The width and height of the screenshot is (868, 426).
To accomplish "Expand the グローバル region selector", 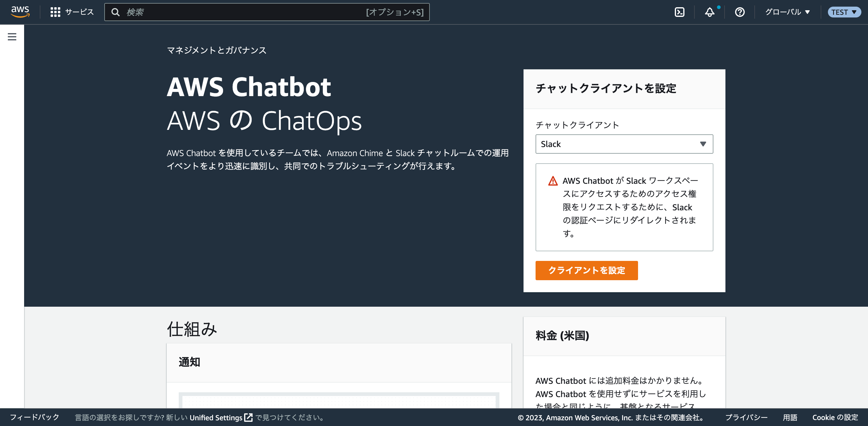I will (x=787, y=12).
